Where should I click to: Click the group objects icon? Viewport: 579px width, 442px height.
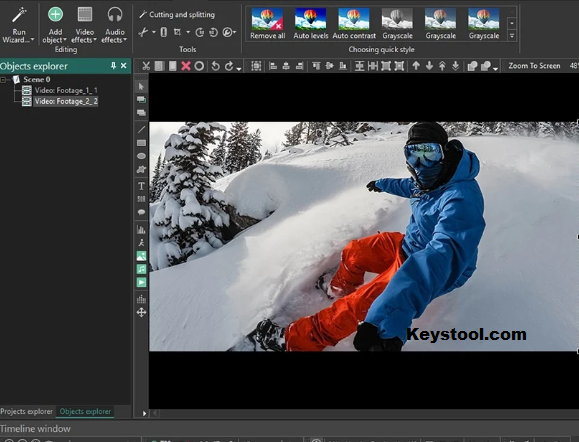[x=472, y=66]
